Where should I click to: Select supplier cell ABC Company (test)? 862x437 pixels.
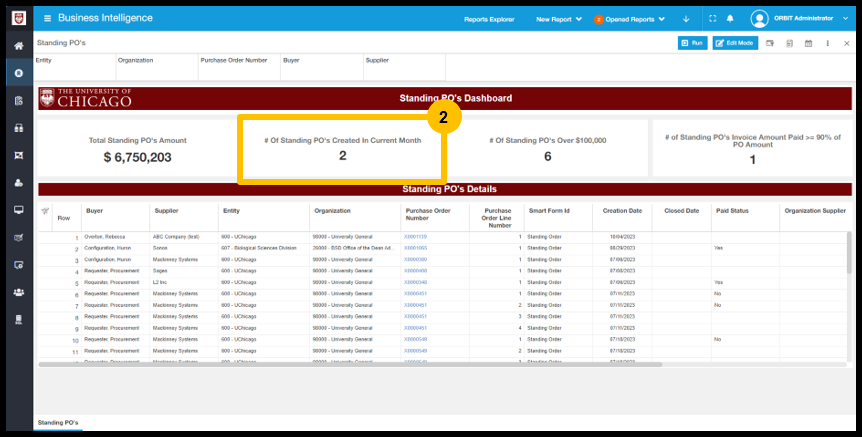click(x=176, y=237)
